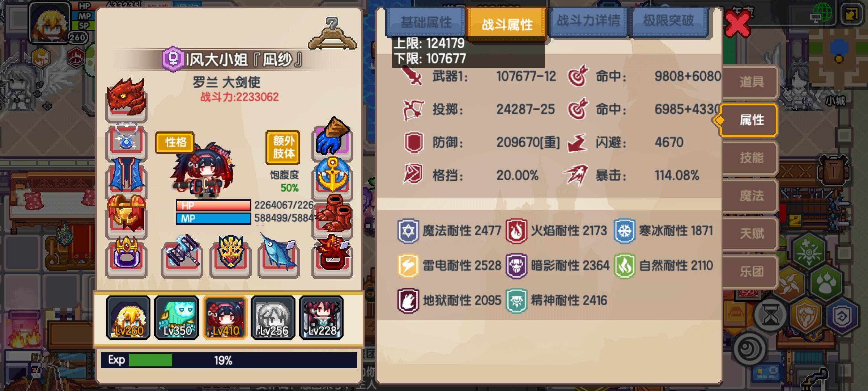Viewport: 868px width, 391px height.
Task: Open the 极限突破 tab
Action: [x=668, y=21]
